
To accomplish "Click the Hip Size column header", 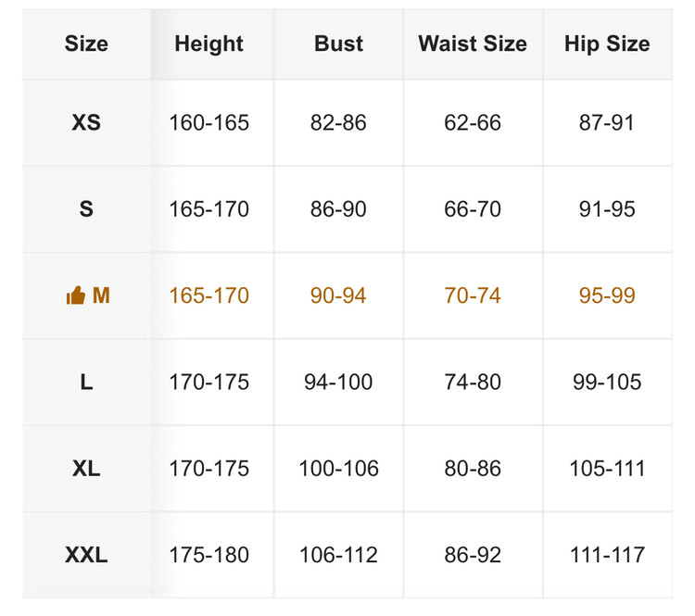I will point(607,44).
